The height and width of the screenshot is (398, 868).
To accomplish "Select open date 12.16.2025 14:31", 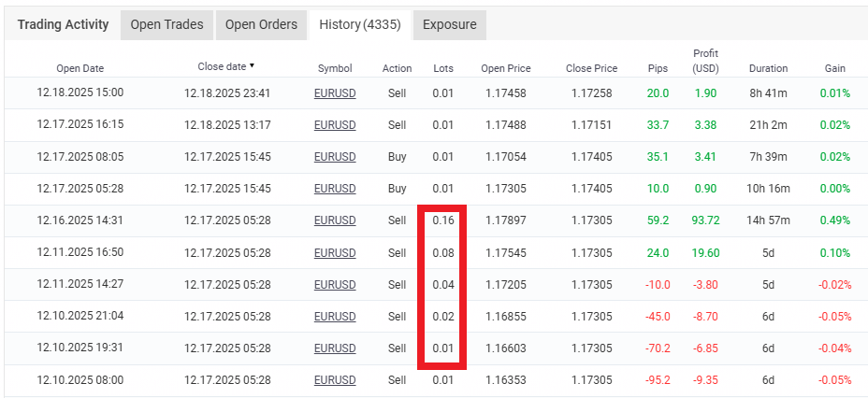I will coord(80,220).
